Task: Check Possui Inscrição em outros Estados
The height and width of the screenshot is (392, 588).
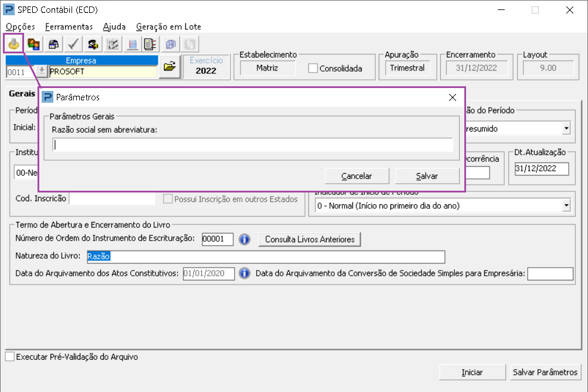Action: tap(168, 198)
